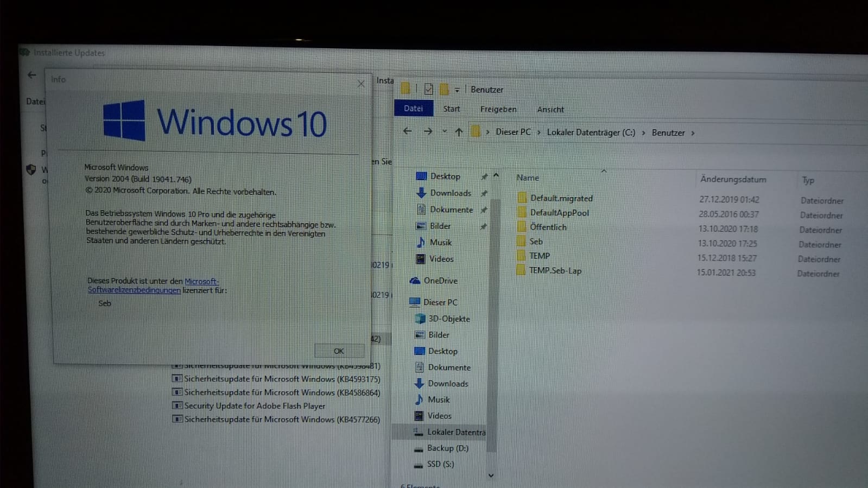Screen dimensions: 868x488
Task: Navigate back in Explorer
Action: pyautogui.click(x=407, y=131)
